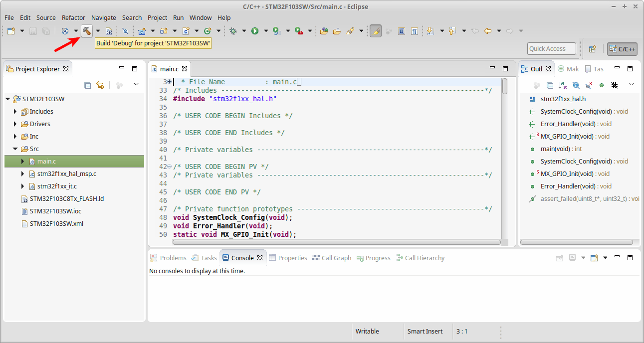Image resolution: width=644 pixels, height=343 pixels.
Task: Click the New Source Folder icon
Action: (x=164, y=31)
